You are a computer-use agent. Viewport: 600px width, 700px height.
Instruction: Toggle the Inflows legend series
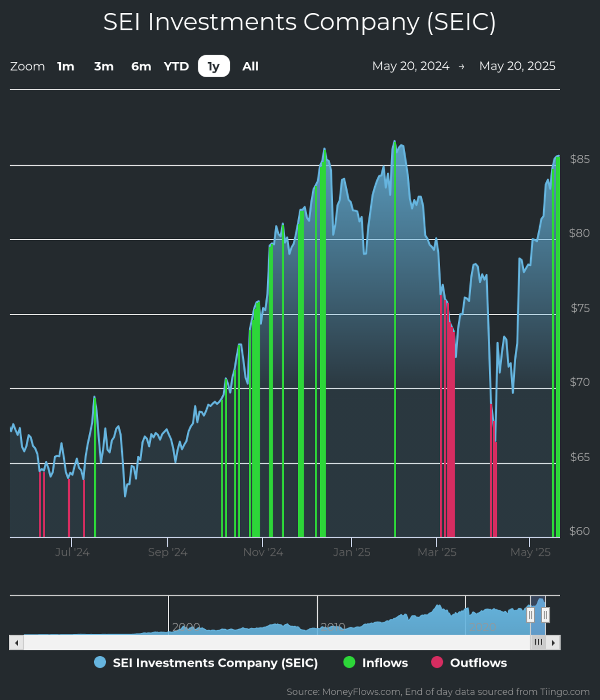(375, 663)
